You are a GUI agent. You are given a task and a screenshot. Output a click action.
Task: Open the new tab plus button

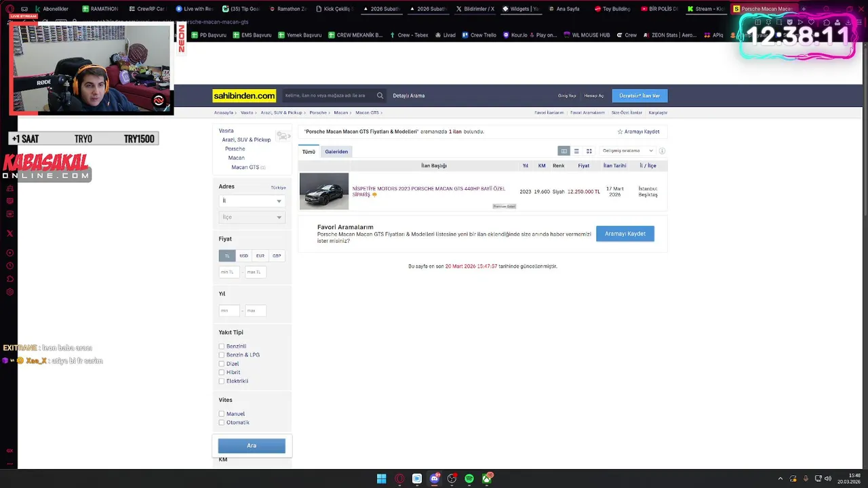(x=804, y=9)
